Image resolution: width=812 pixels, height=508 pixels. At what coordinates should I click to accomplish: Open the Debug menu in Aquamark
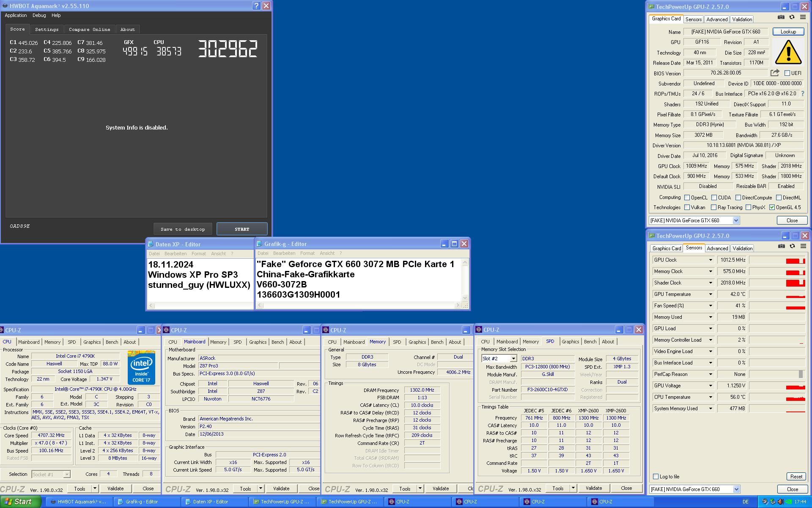pyautogui.click(x=39, y=15)
